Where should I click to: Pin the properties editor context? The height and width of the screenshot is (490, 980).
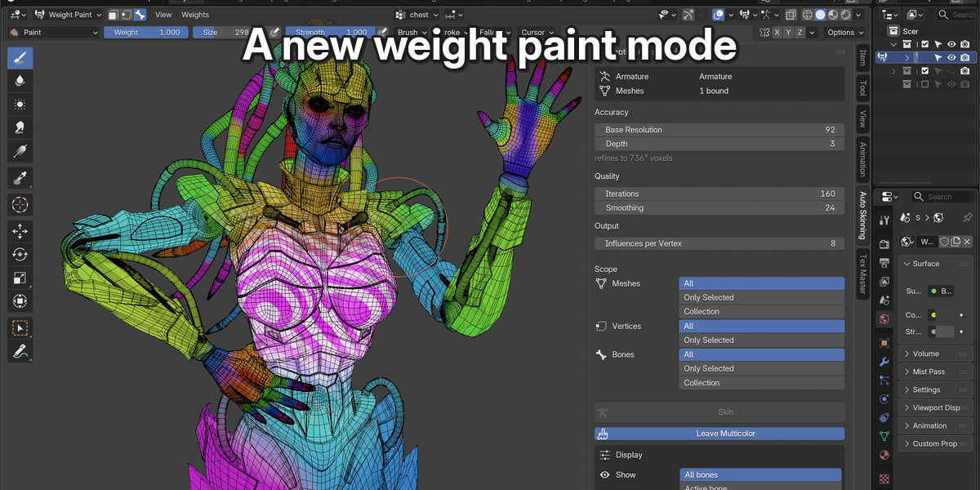[968, 218]
